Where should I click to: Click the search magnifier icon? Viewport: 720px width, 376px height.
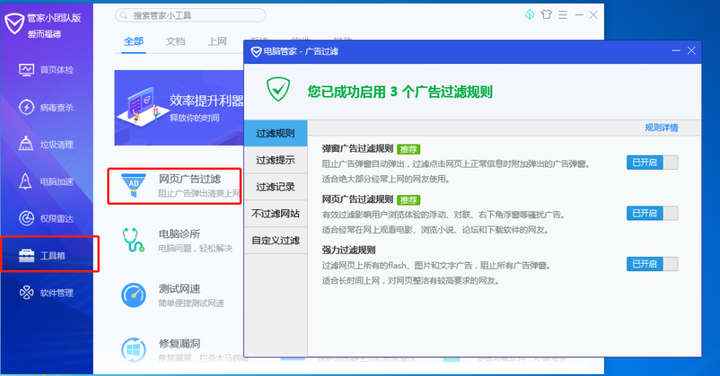pyautogui.click(x=124, y=16)
